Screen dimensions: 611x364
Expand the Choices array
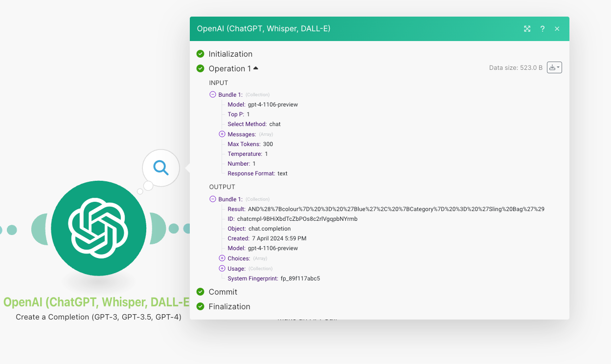[x=222, y=258]
